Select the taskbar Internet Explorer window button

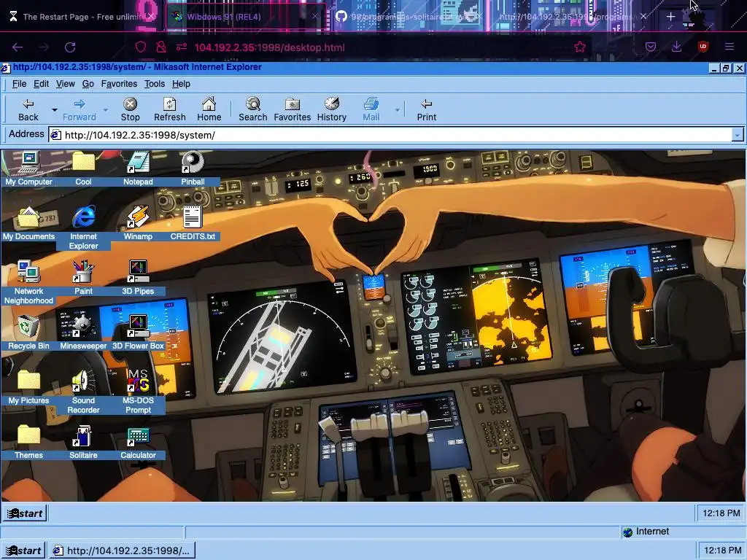122,551
